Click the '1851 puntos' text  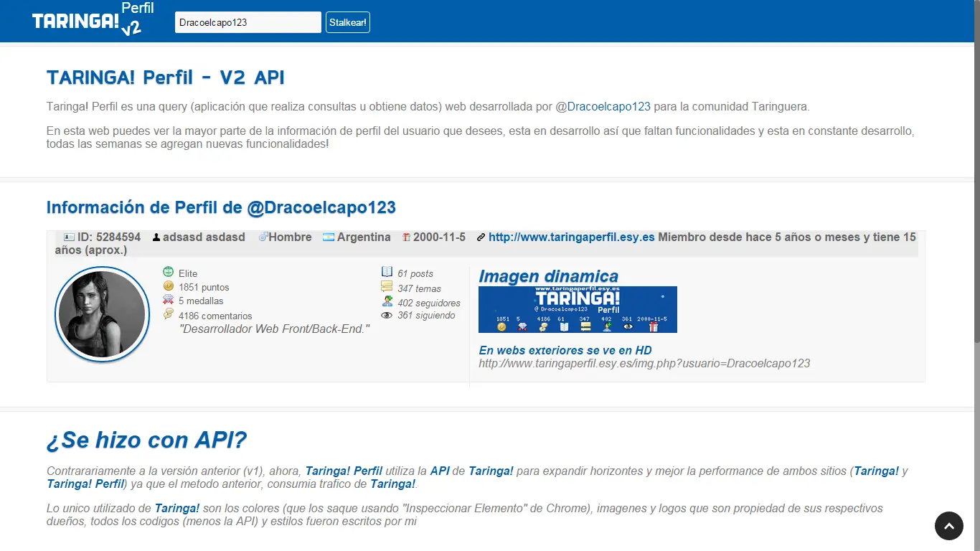pyautogui.click(x=204, y=287)
